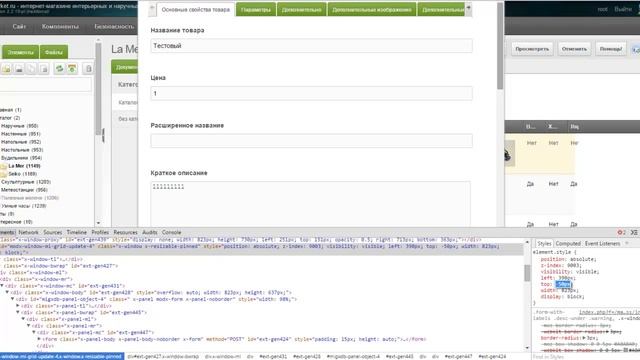Open the Timeline tab in DevTools

[x=77, y=232]
